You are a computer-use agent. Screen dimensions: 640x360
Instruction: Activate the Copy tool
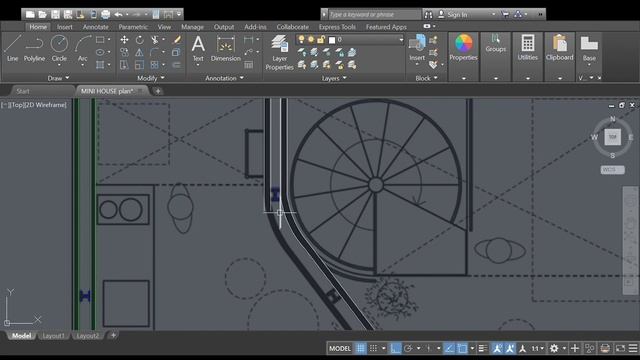coord(124,52)
